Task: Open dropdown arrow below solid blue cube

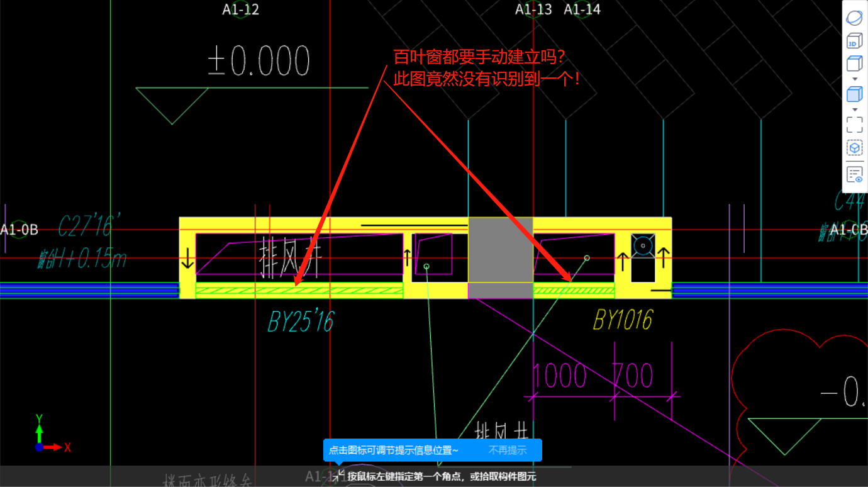Action: click(854, 109)
